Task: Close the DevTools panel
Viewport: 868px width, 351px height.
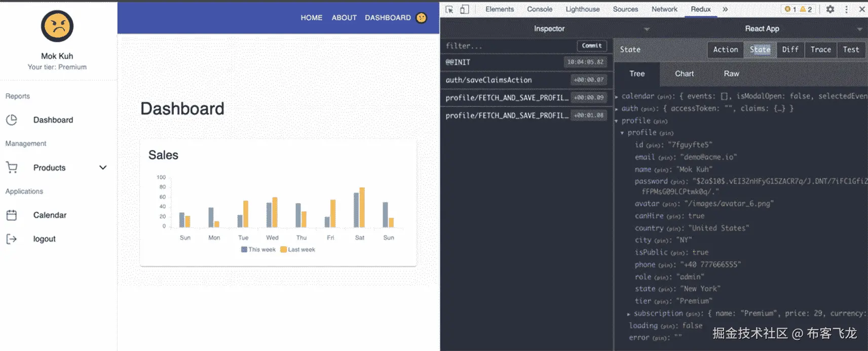Action: pyautogui.click(x=862, y=9)
